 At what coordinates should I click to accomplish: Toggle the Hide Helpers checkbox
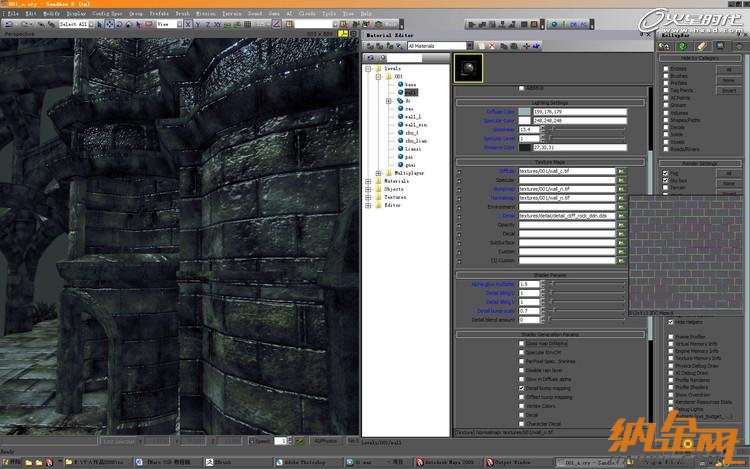coord(671,321)
